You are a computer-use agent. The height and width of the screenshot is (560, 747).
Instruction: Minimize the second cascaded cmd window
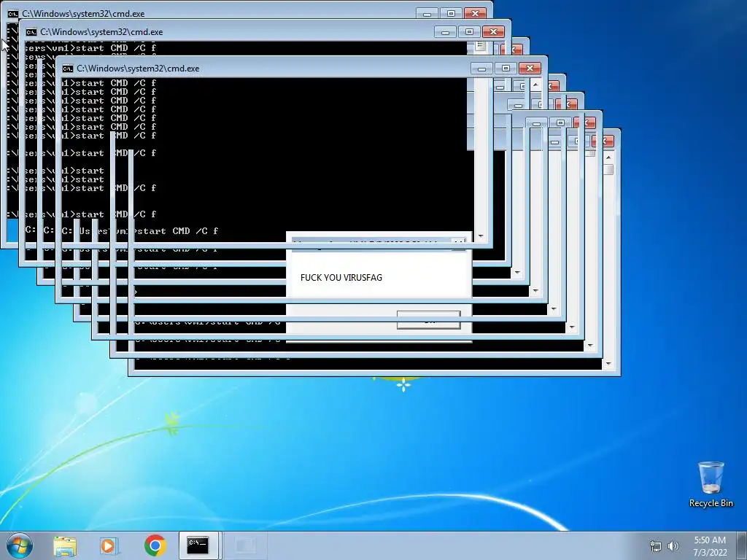pyautogui.click(x=445, y=32)
